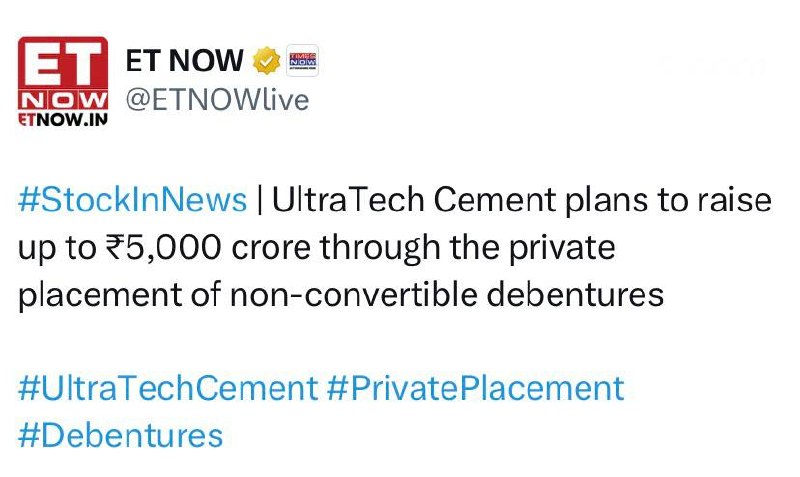This screenshot has height=477, width=800.
Task: Click the vertical bar separator after #StockInNews
Action: click(x=260, y=199)
